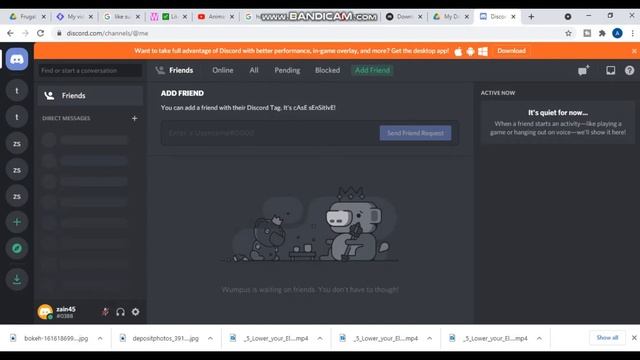Image resolution: width=640 pixels, height=360 pixels.
Task: Open the Blocked tab
Action: click(x=327, y=70)
